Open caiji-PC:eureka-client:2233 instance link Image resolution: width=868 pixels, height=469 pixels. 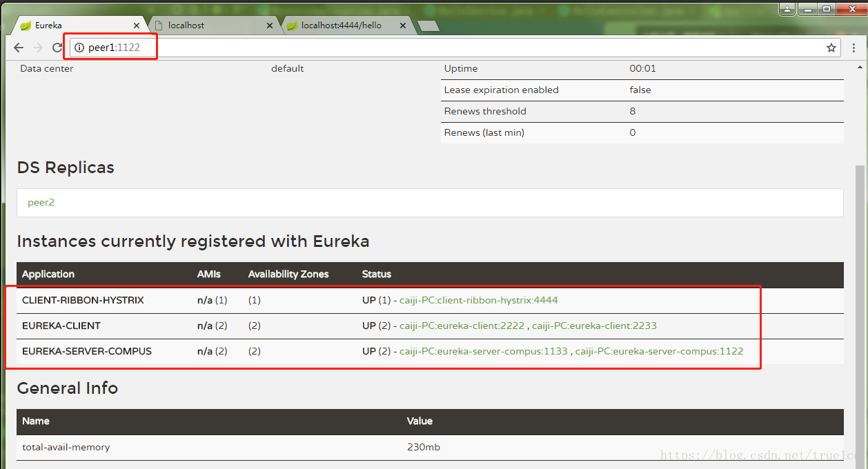pos(594,326)
